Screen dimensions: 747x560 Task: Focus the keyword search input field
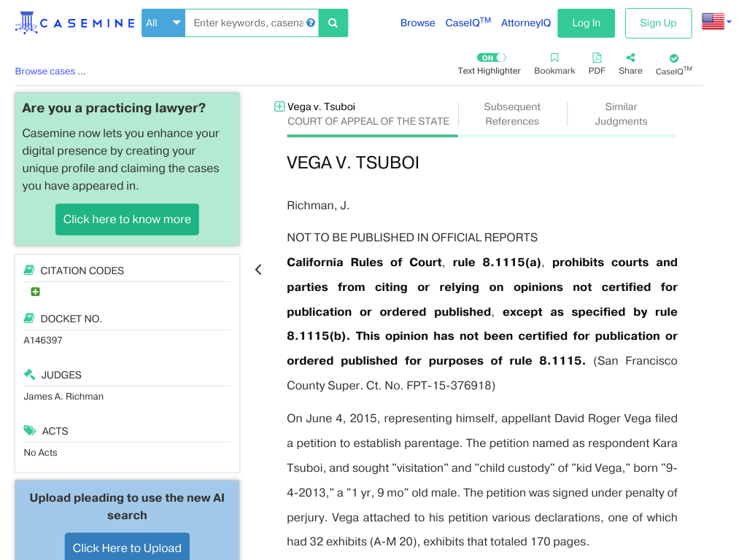pyautogui.click(x=248, y=23)
